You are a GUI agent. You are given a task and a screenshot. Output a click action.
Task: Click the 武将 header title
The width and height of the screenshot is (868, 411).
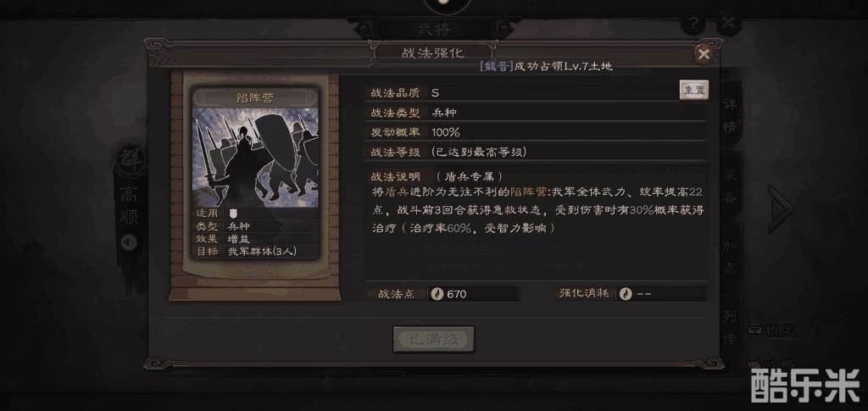click(x=433, y=29)
